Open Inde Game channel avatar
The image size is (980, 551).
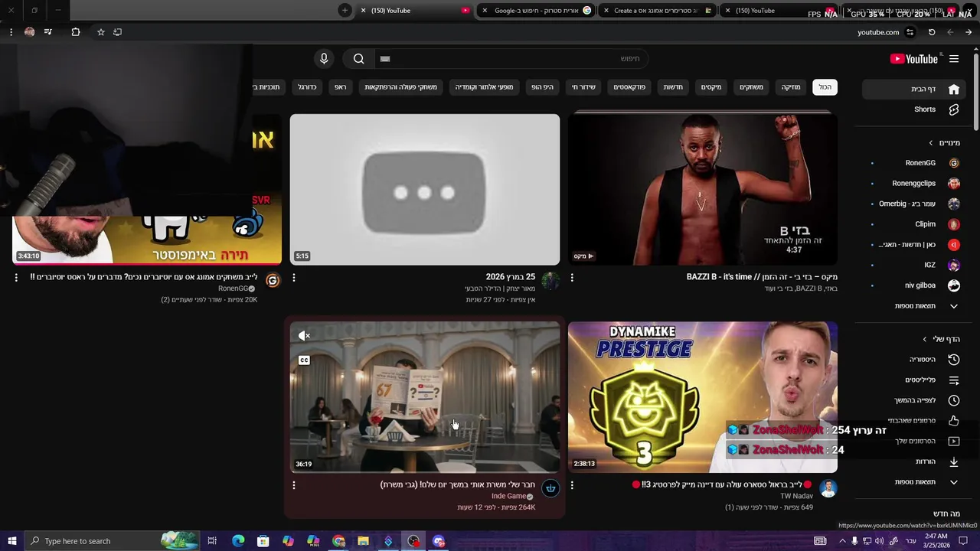coord(550,488)
